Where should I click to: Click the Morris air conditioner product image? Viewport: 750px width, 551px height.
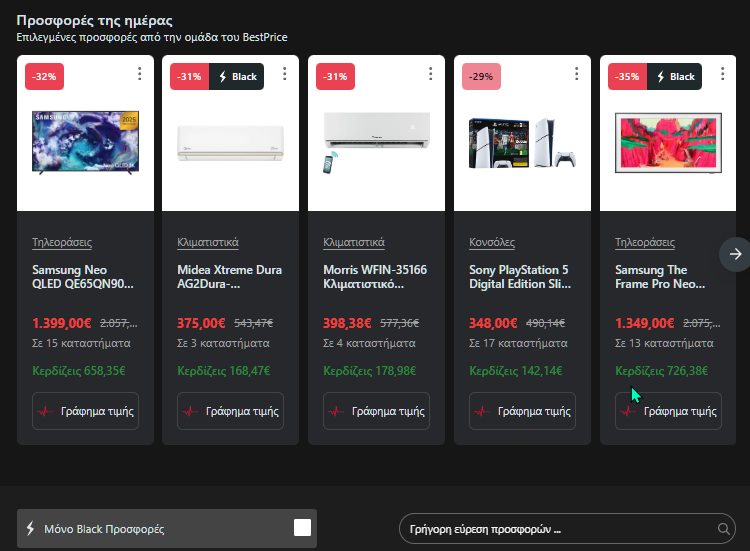point(376,142)
